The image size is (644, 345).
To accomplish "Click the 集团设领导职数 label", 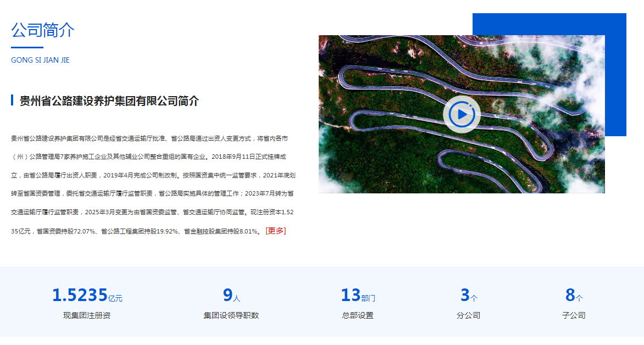I will 231,315.
